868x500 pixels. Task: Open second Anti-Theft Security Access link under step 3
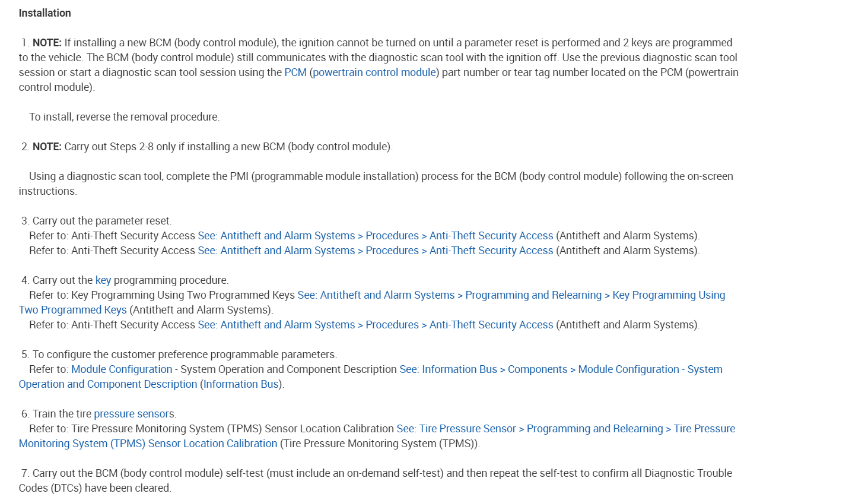(375, 251)
